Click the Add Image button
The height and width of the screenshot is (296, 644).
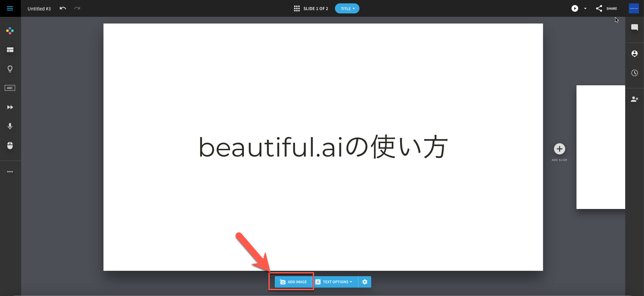pyautogui.click(x=293, y=282)
